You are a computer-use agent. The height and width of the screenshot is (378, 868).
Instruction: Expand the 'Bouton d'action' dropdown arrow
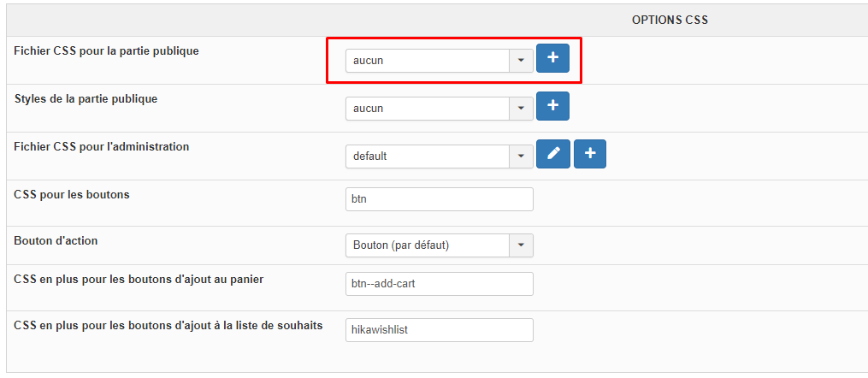click(x=521, y=245)
